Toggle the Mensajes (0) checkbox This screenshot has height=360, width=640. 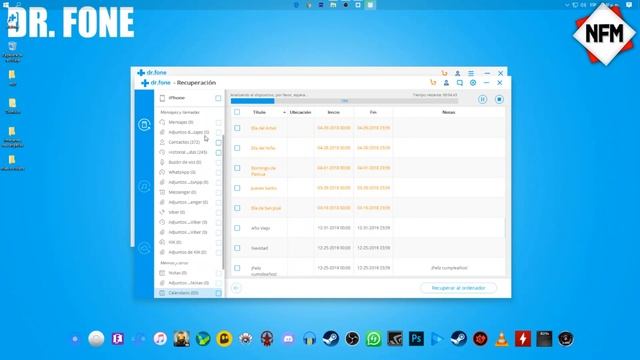[218, 122]
